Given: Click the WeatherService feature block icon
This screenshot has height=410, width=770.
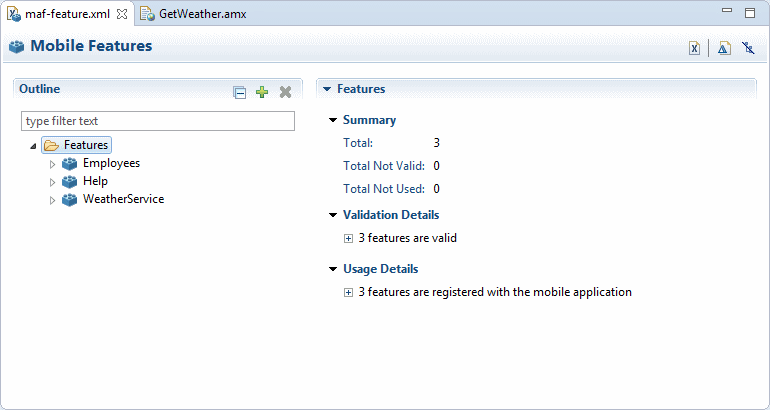Looking at the screenshot, I should click(70, 200).
